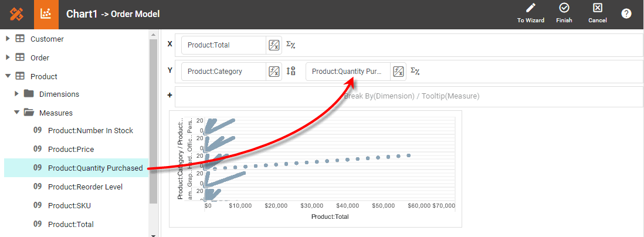Click sort icon next to Product:Category
The image size is (644, 237).
coord(291,72)
